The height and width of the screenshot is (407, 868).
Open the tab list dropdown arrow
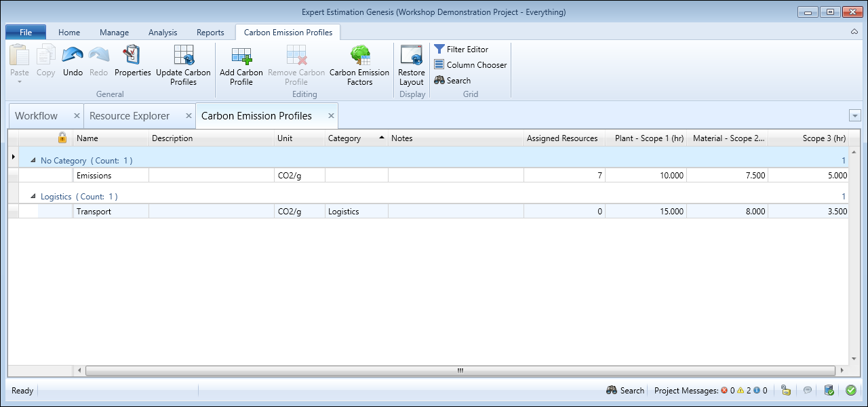point(854,116)
